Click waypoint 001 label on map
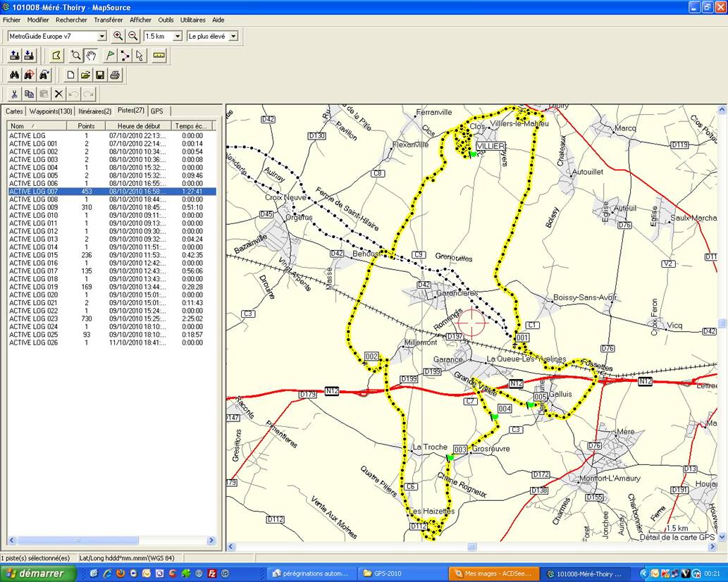The width and height of the screenshot is (728, 582). pyautogui.click(x=522, y=338)
